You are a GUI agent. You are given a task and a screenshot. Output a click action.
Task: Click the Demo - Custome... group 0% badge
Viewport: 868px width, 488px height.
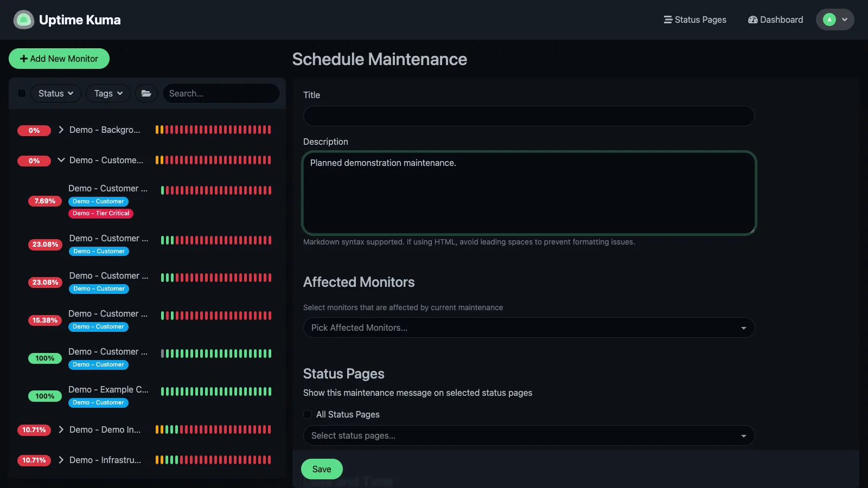[x=34, y=160]
